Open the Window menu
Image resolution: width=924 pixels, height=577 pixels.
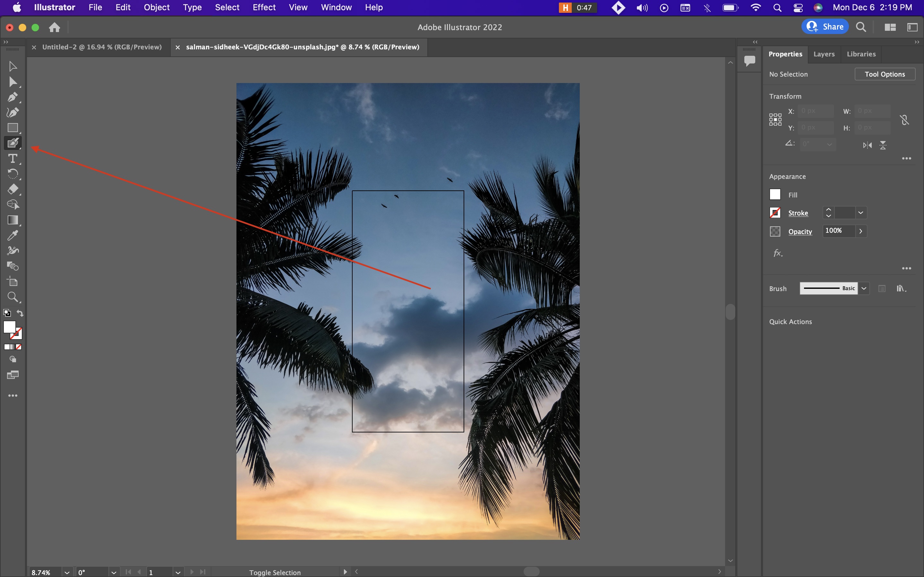[336, 7]
